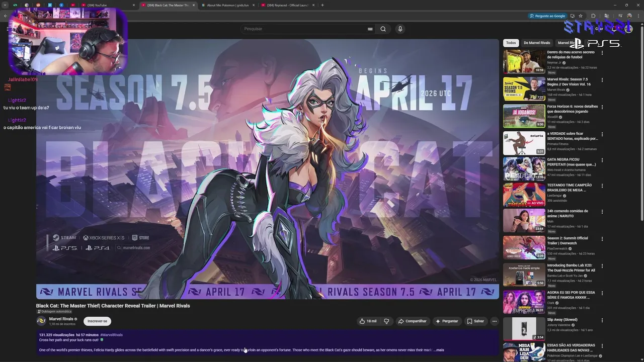Open options for Season 7.5 Dev Vision video

tap(602, 80)
